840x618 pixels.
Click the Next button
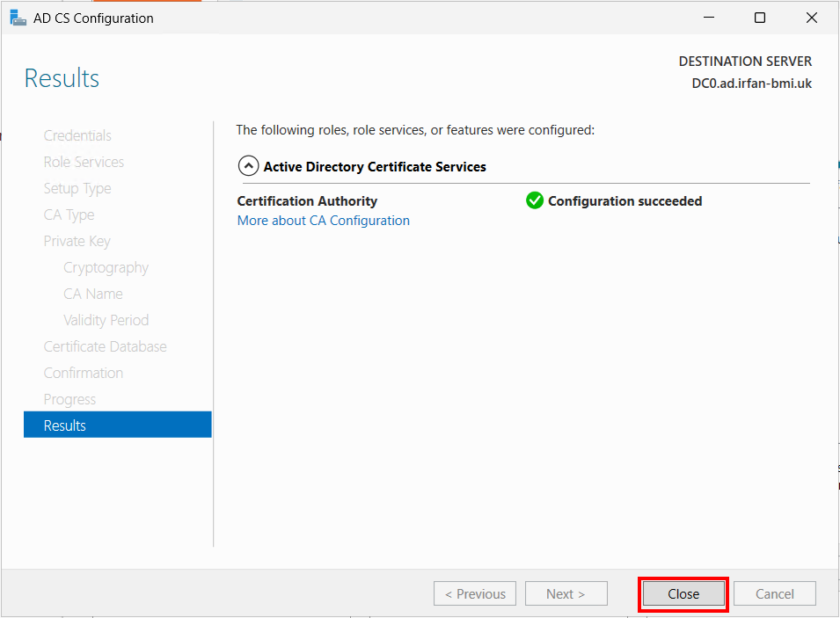[x=566, y=593]
